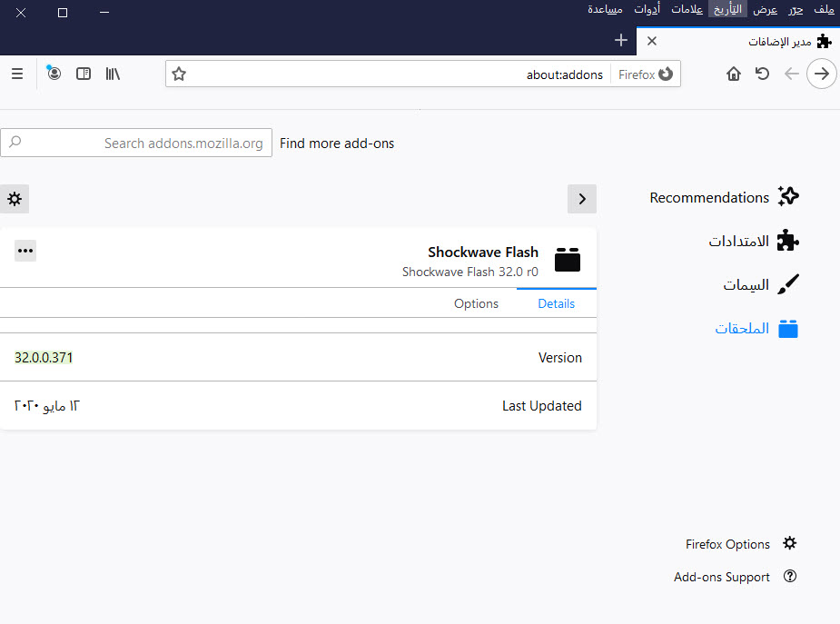Click the Search addons.mozilla.org field
The height and width of the screenshot is (624, 840).
(x=136, y=143)
